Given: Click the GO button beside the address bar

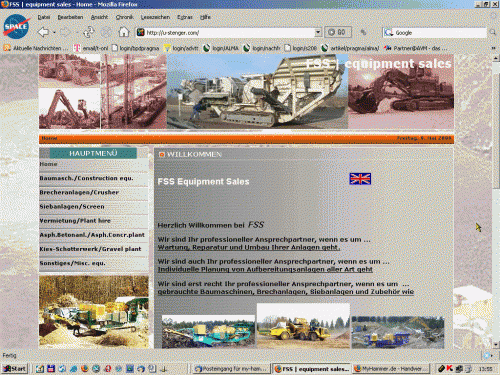Looking at the screenshot, I should tap(338, 32).
